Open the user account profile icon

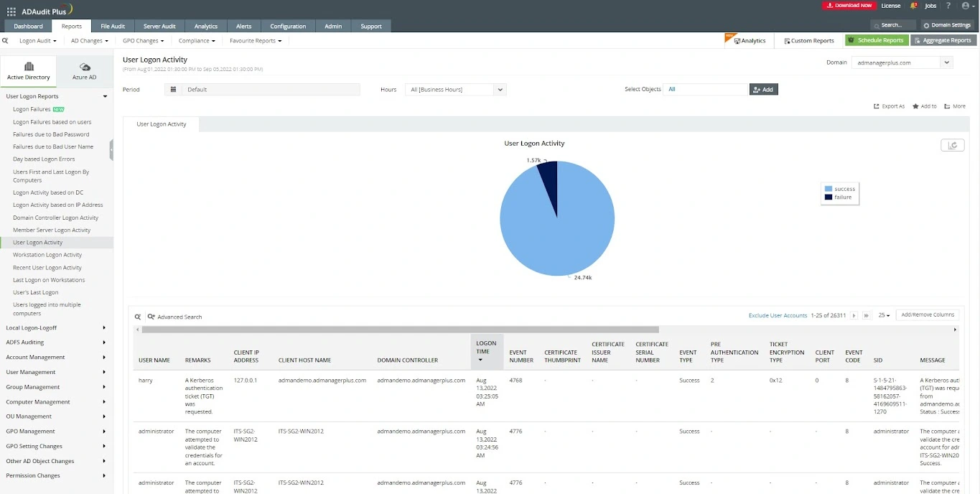point(966,6)
